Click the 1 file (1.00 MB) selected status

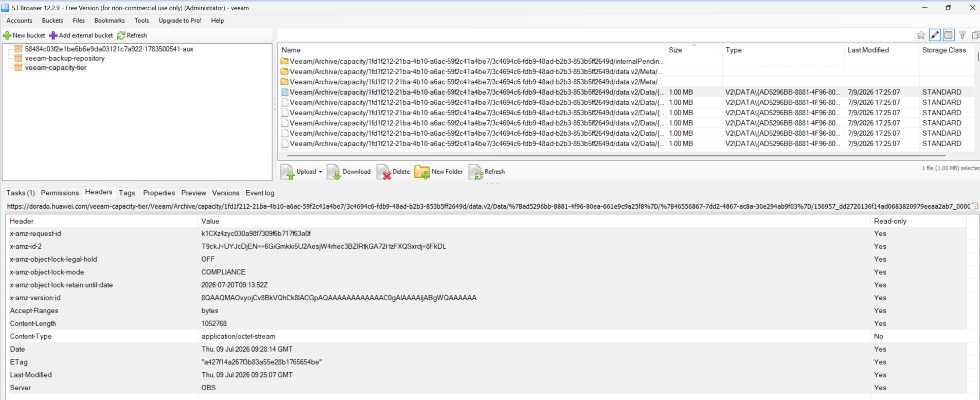tap(951, 168)
